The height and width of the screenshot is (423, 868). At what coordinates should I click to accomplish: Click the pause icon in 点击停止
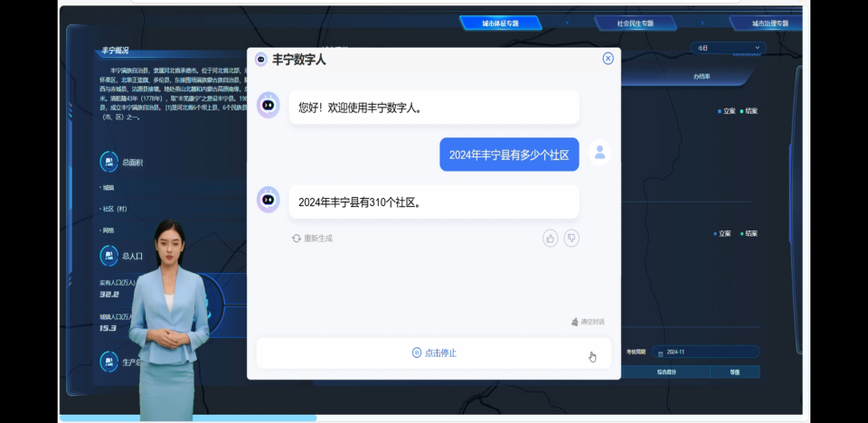click(417, 352)
